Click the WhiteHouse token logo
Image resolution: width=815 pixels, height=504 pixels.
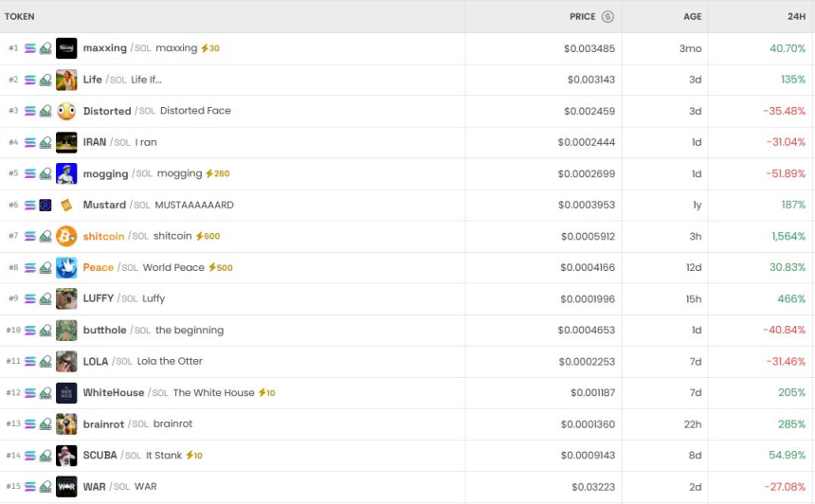66,393
